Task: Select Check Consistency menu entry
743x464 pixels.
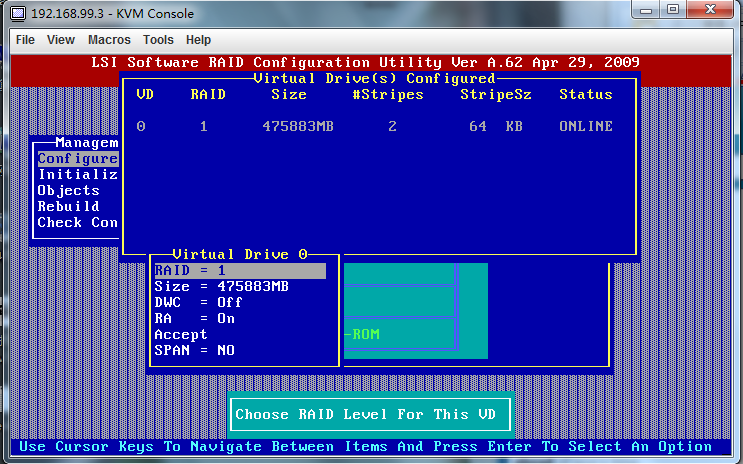Action: (x=78, y=222)
